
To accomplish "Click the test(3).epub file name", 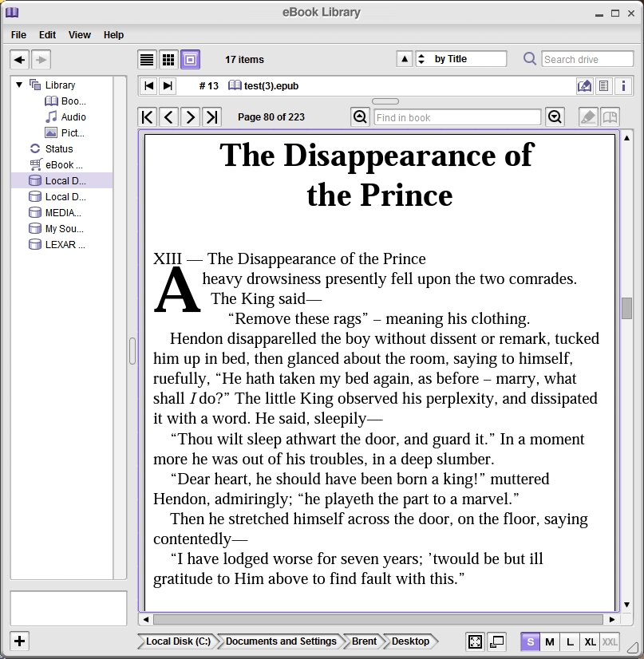I will click(271, 86).
